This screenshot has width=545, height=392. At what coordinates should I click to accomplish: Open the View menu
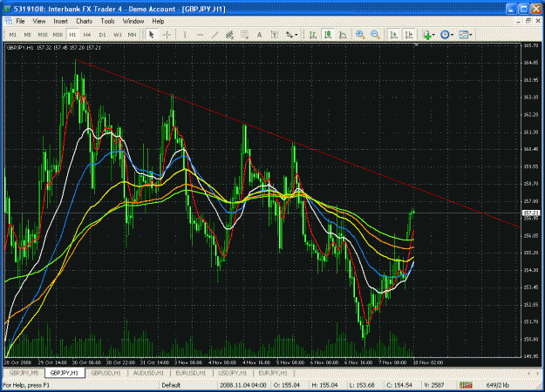pyautogui.click(x=39, y=21)
